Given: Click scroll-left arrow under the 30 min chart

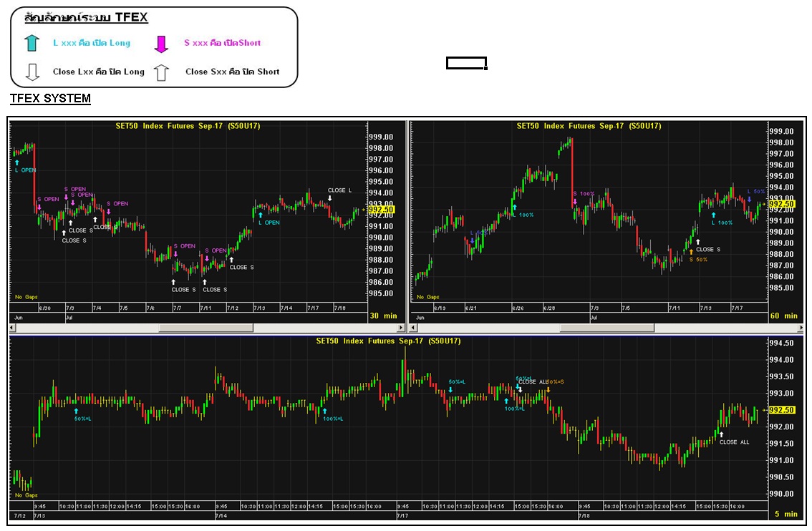Looking at the screenshot, I should 12,328.
